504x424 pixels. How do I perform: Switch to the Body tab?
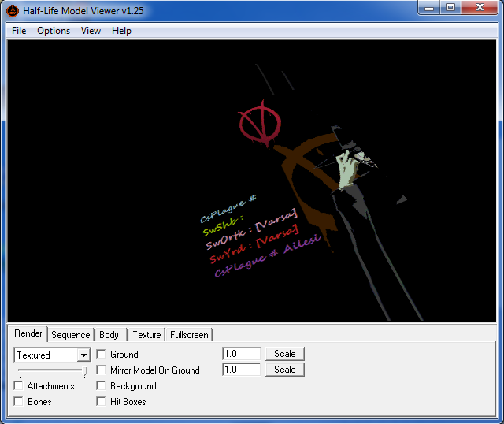(109, 335)
